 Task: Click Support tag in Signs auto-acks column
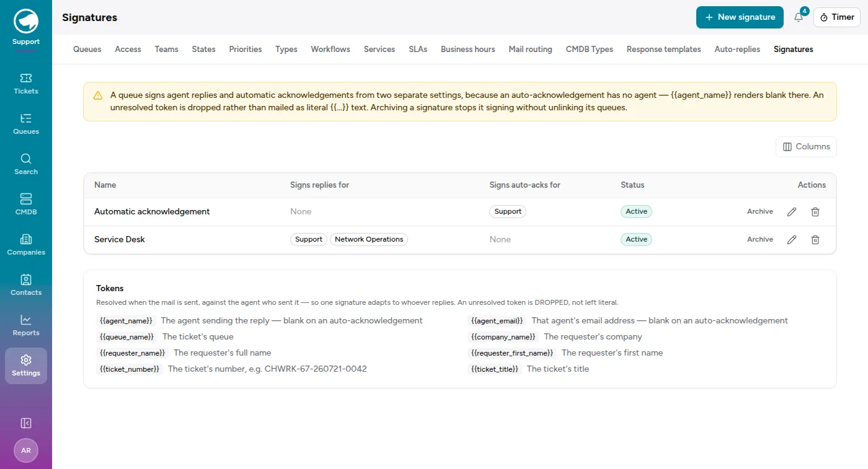(x=508, y=212)
